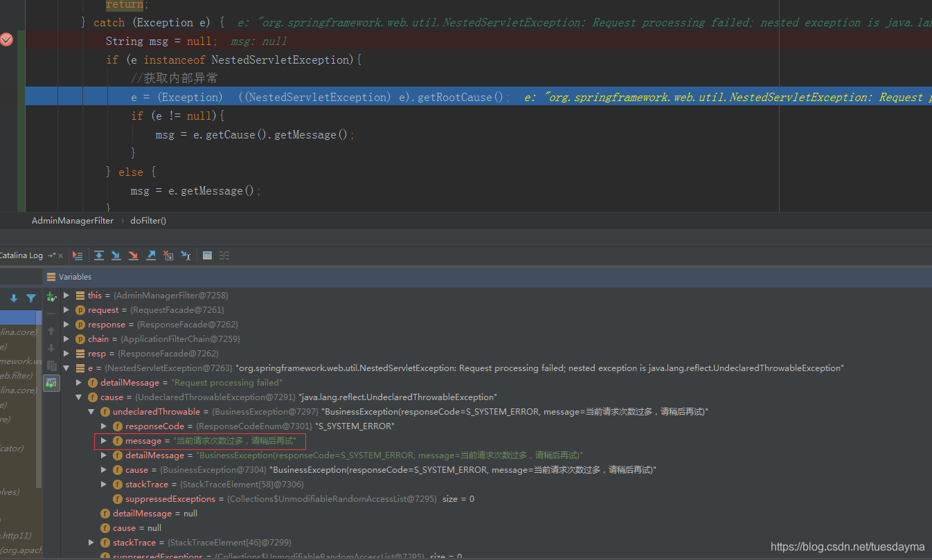Click the catch (Exception e) code line
932x560 pixels.
pos(152,22)
